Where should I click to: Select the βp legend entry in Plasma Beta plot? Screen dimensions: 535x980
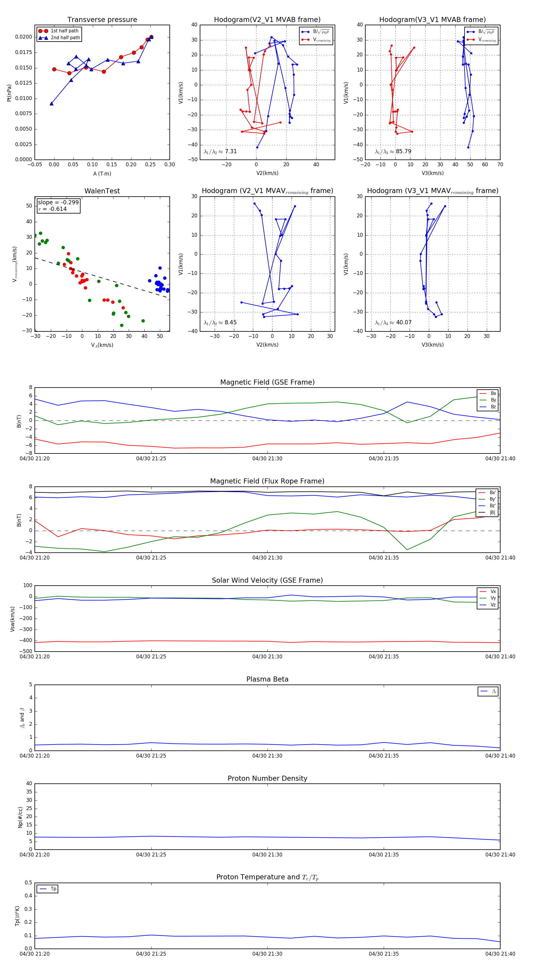(488, 691)
